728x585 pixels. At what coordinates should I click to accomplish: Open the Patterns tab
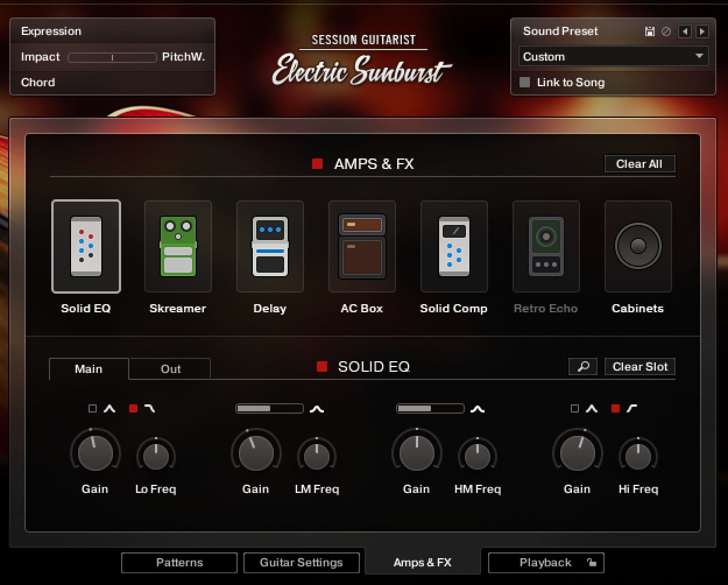(179, 563)
